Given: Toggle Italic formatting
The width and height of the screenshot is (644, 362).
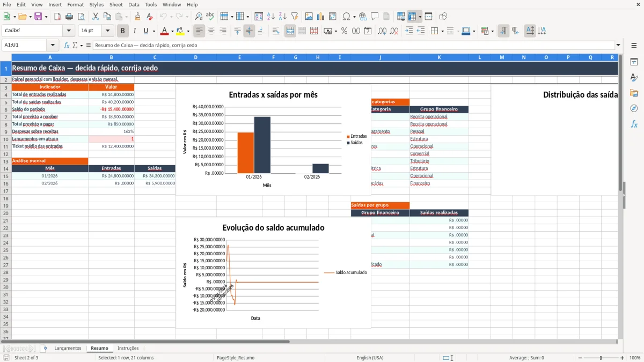Looking at the screenshot, I should (135, 31).
